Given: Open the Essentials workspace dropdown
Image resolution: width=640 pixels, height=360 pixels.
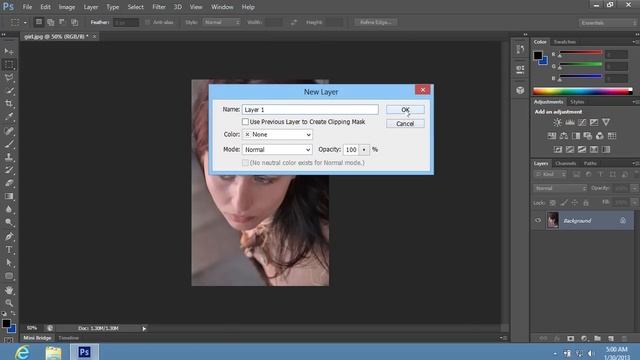Looking at the screenshot, I should [x=607, y=23].
